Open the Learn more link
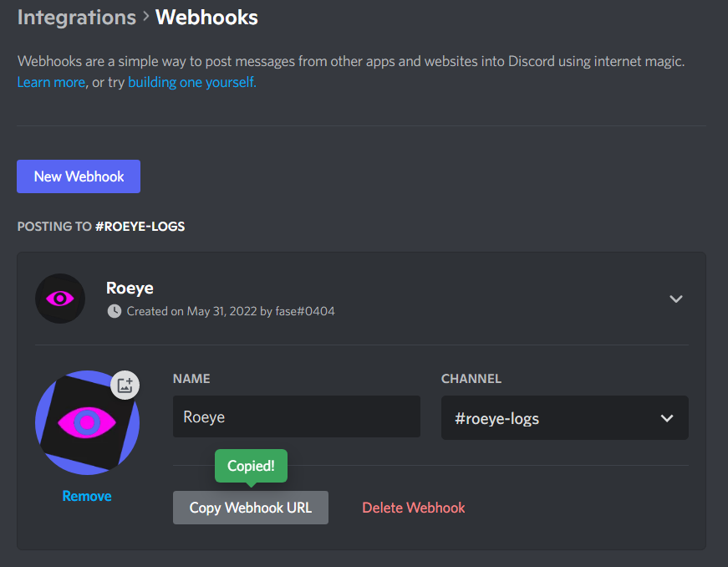728x567 pixels. (51, 82)
